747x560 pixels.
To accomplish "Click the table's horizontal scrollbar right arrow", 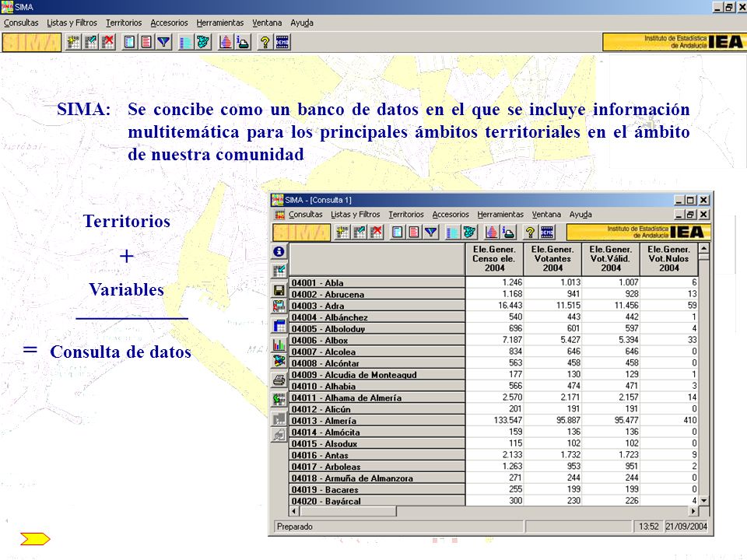I will (693, 512).
